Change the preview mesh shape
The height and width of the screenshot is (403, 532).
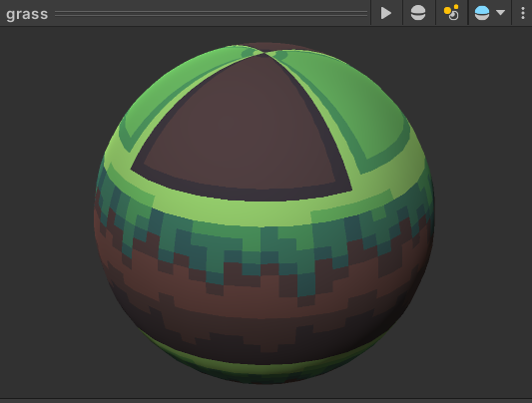(418, 13)
